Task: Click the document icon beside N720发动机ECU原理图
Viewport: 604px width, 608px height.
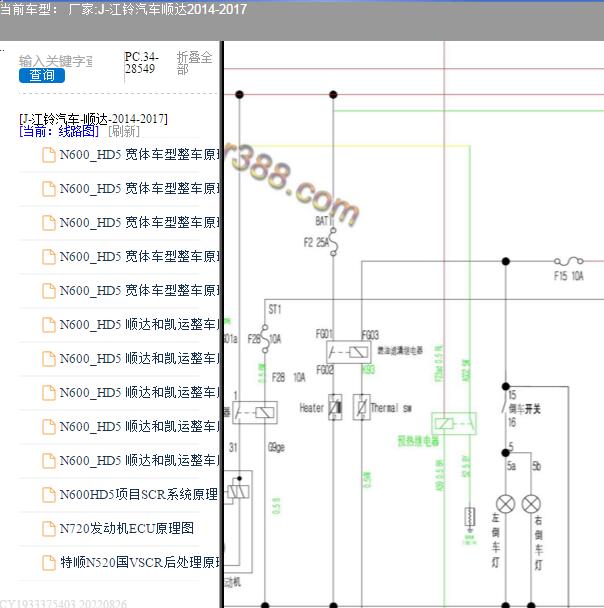Action: (x=49, y=529)
